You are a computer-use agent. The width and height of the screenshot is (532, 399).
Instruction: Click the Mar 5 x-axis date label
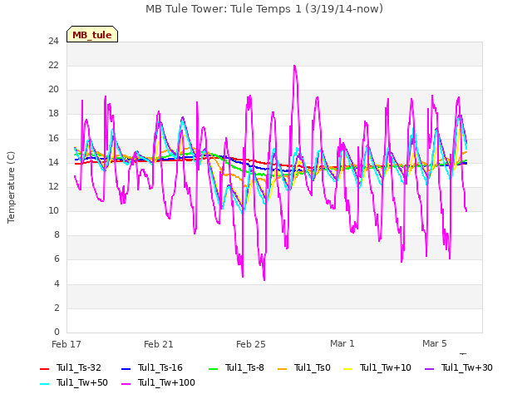(435, 343)
